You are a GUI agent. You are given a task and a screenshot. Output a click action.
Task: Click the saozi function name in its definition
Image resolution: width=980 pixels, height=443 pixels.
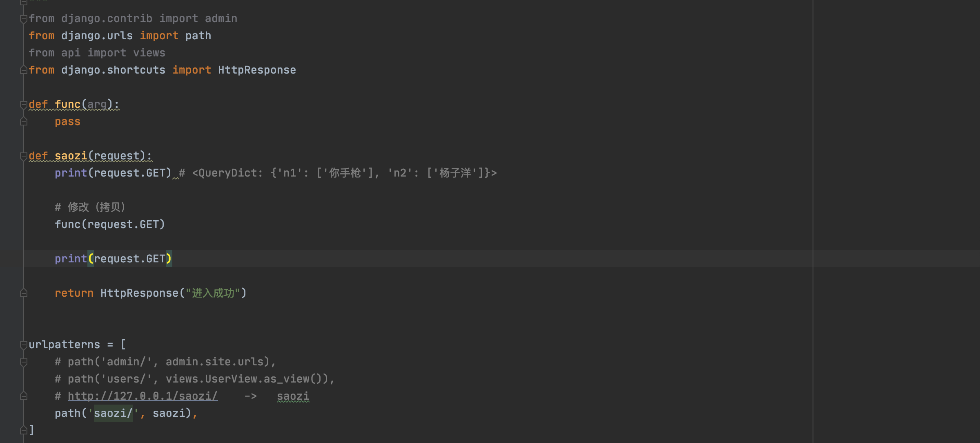click(71, 156)
